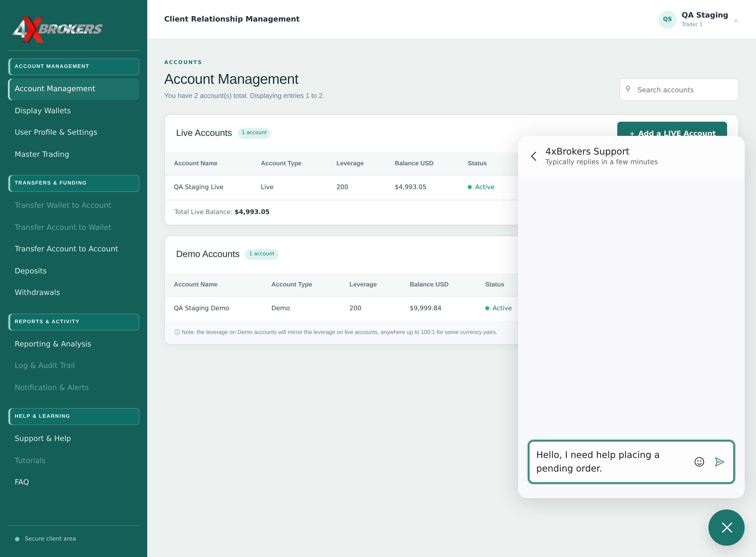Click the $4,993.05 balance cell

click(411, 187)
